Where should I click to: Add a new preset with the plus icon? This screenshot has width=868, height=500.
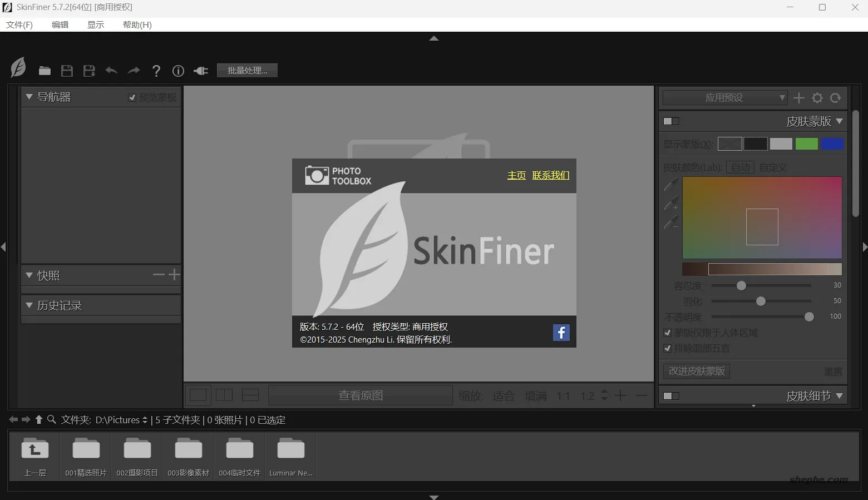click(x=798, y=97)
